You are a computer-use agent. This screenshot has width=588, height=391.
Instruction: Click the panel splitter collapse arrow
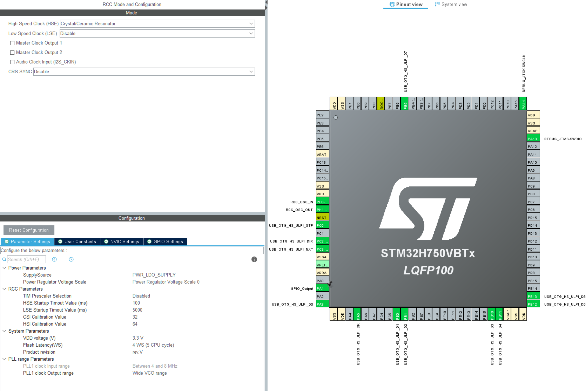(x=266, y=3)
